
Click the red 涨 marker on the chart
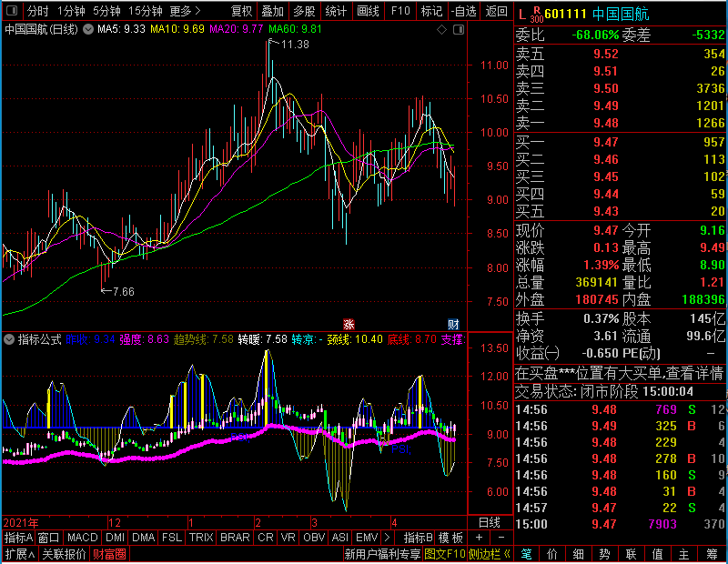[349, 324]
